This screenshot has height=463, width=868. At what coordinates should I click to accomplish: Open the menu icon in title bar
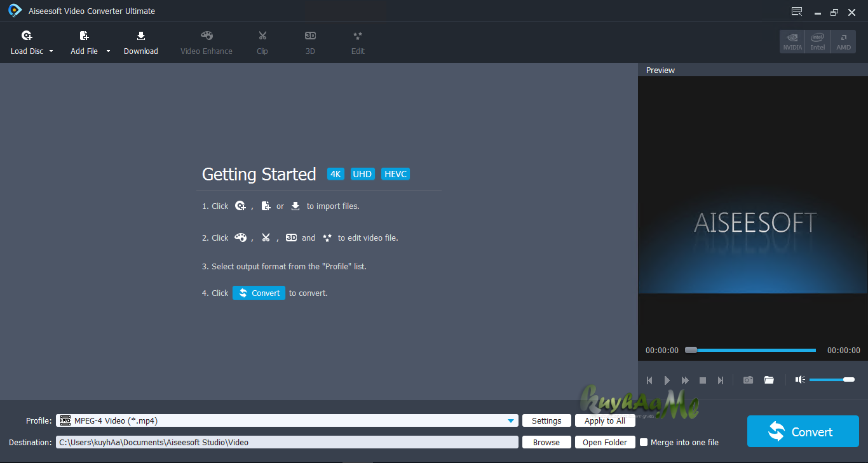coord(797,11)
